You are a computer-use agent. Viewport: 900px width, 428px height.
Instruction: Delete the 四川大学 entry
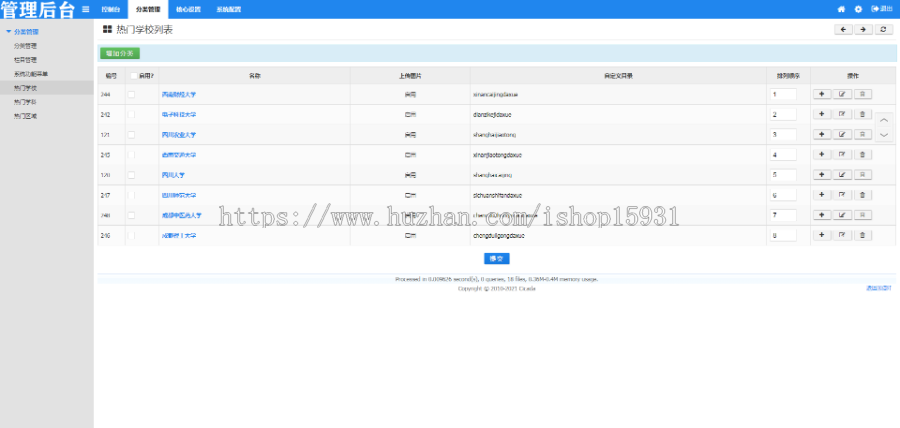click(x=862, y=174)
